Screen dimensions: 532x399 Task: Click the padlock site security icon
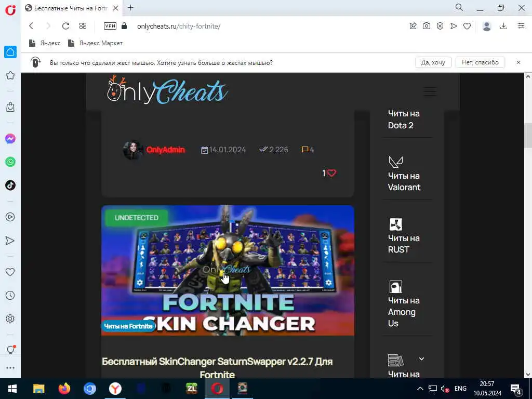[x=124, y=26]
